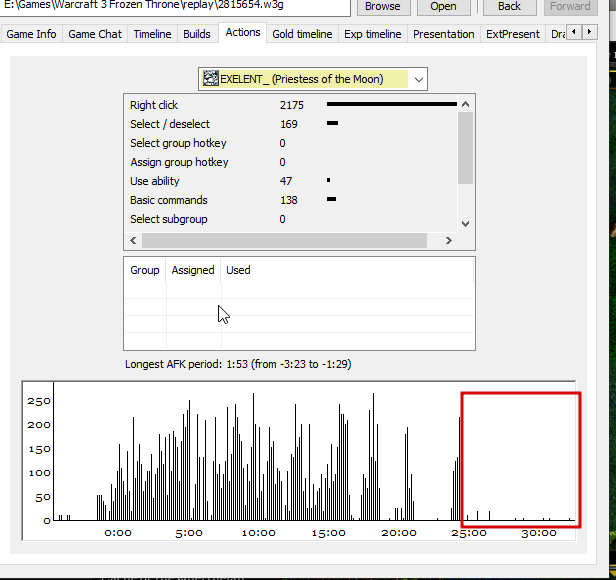Click the up arrow of the actions list scrollbar
Image resolution: width=616 pixels, height=580 pixels.
pos(466,104)
